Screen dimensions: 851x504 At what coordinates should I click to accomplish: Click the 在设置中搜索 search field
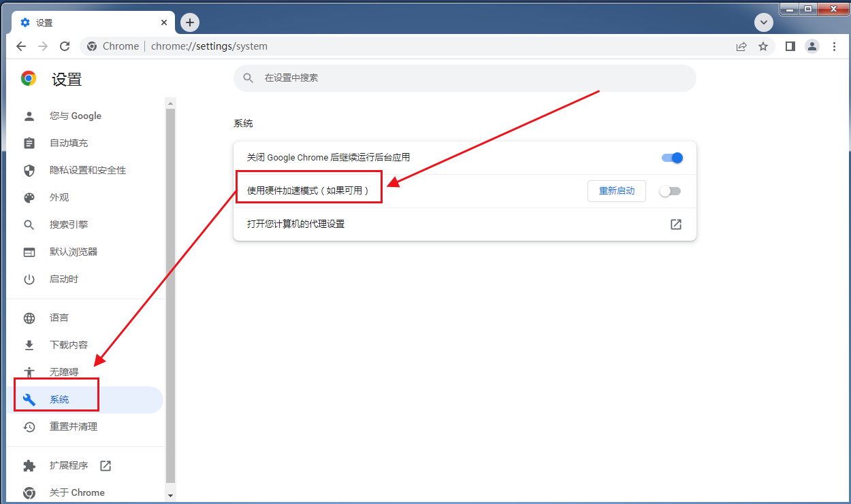(x=465, y=78)
